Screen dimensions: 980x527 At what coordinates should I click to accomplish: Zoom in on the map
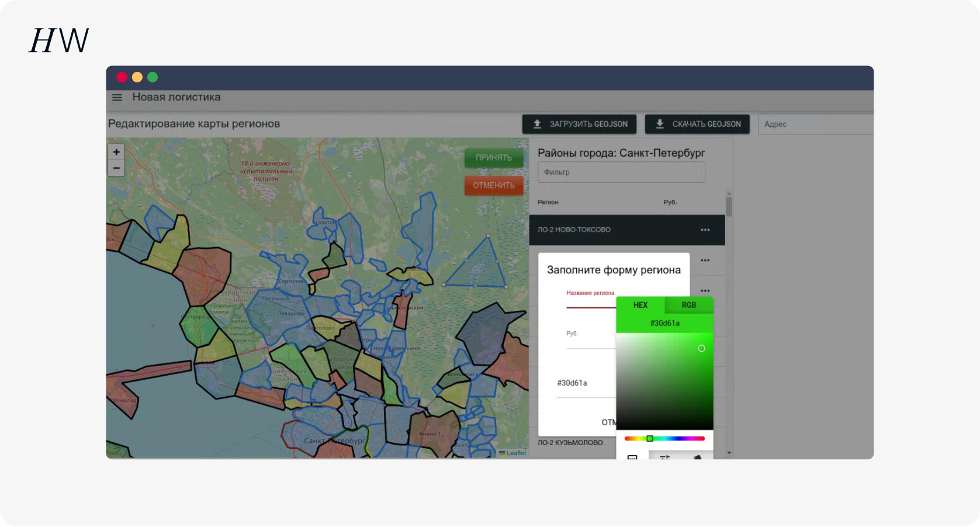116,152
